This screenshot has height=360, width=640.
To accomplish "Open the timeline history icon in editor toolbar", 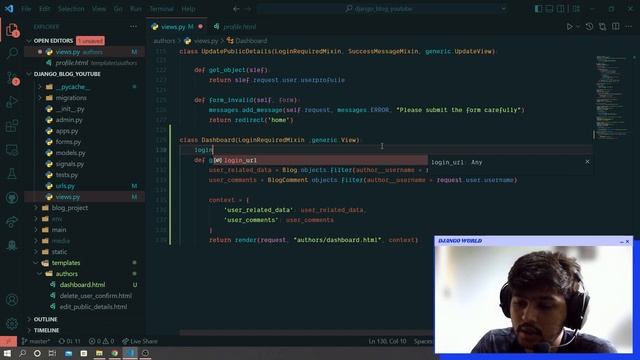I will [x=589, y=27].
